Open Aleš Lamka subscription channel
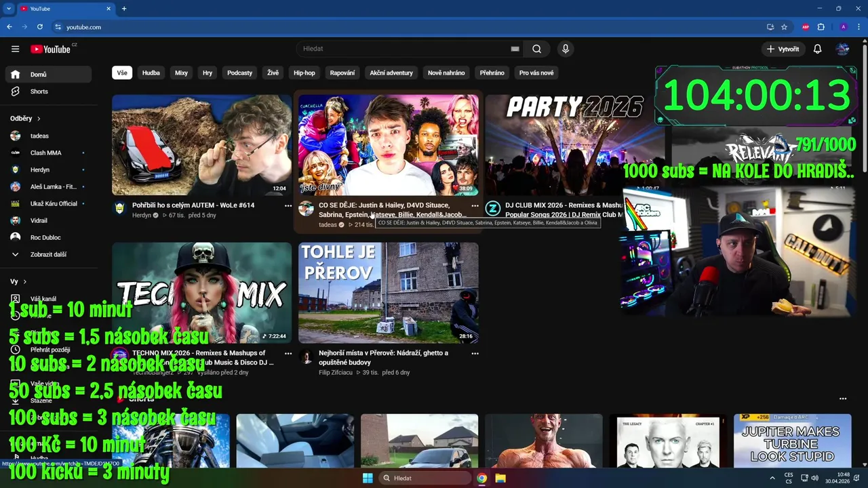Screen dimensions: 868x488 (48, 186)
